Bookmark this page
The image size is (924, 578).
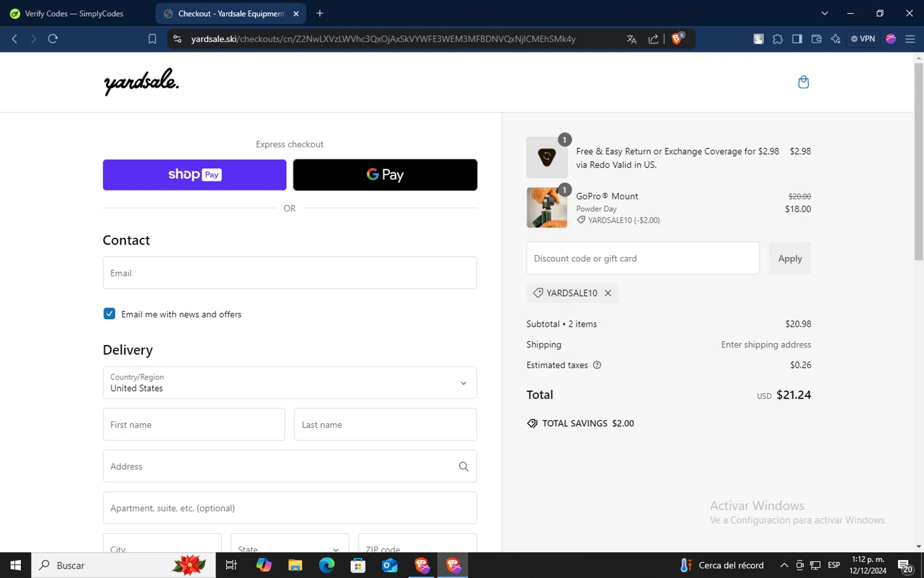point(152,39)
